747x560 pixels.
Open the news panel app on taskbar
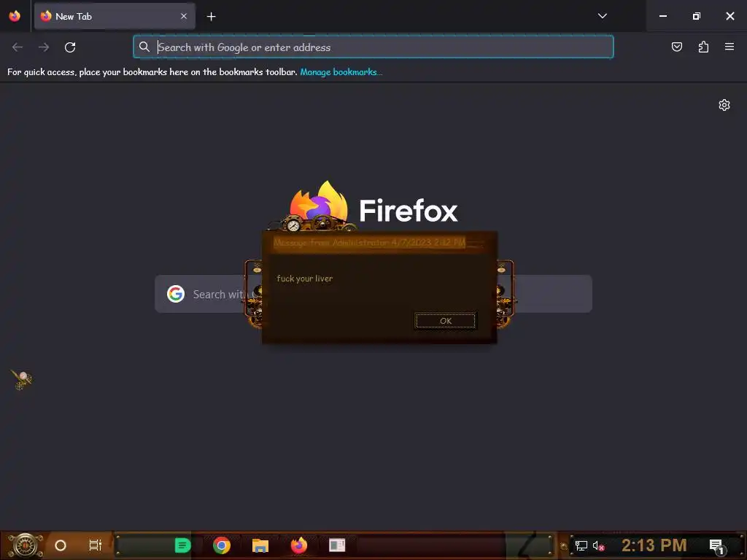(x=337, y=545)
